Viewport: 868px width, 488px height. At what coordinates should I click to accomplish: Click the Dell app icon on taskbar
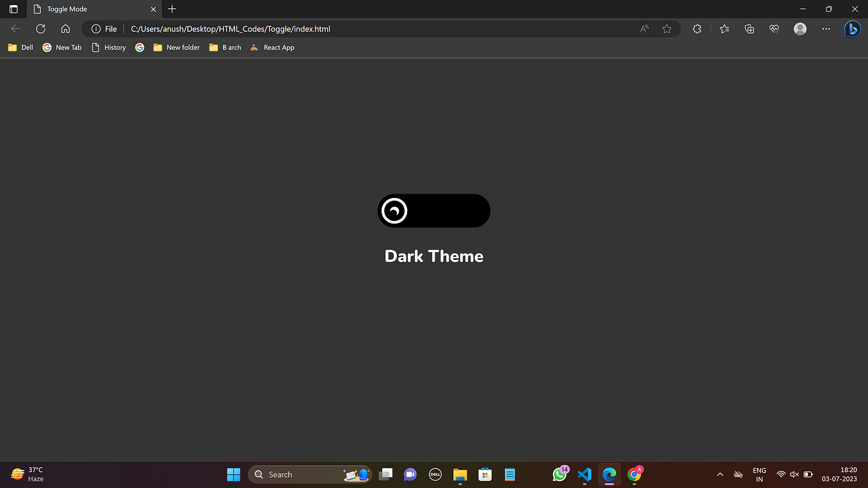pos(435,475)
